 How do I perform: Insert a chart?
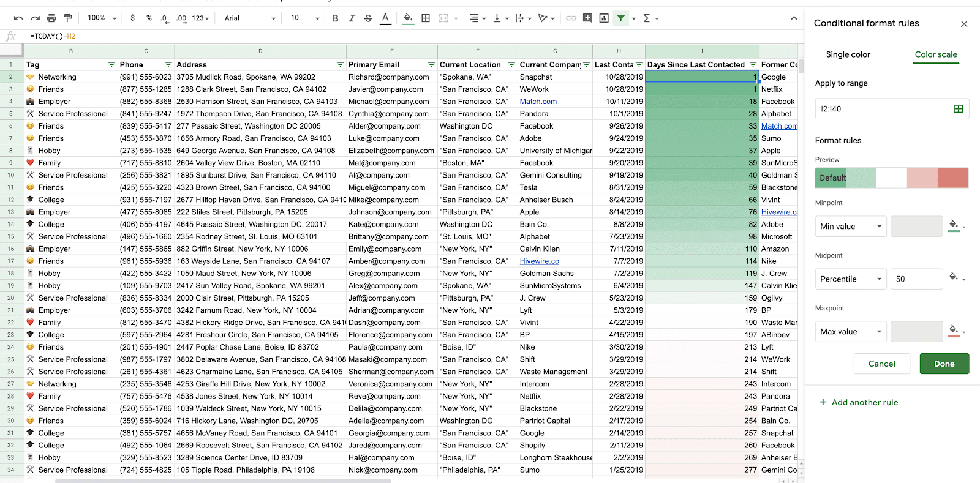click(604, 18)
